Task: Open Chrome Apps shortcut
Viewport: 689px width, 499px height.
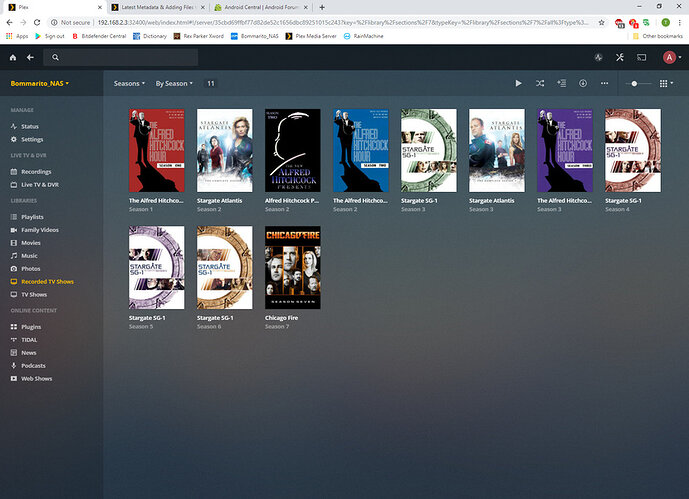Action: pos(17,36)
